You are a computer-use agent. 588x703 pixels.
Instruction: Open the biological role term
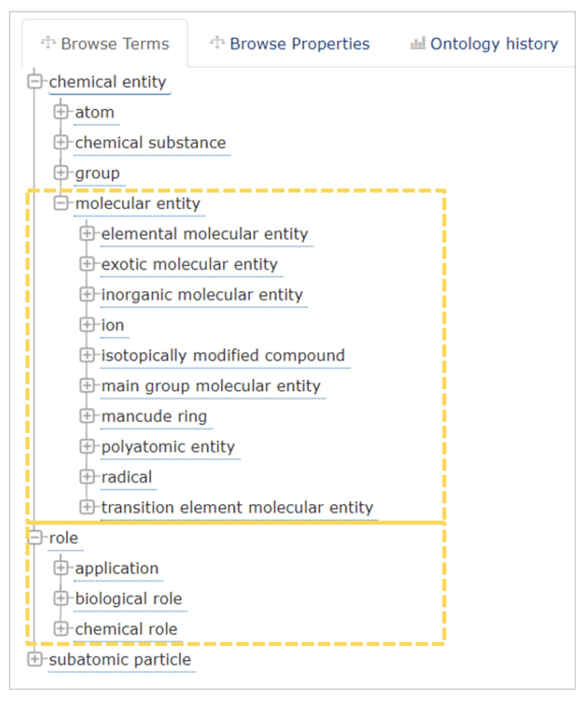[x=128, y=599]
